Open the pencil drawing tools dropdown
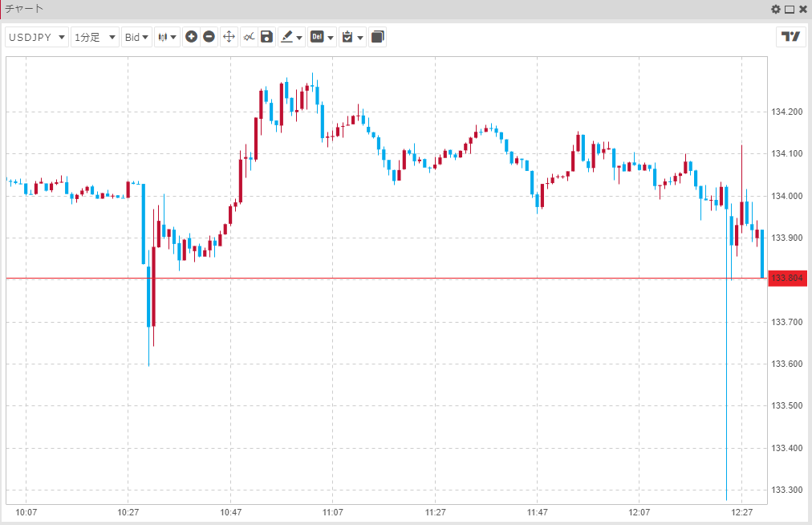Image resolution: width=812 pixels, height=525 pixels. 291,37
